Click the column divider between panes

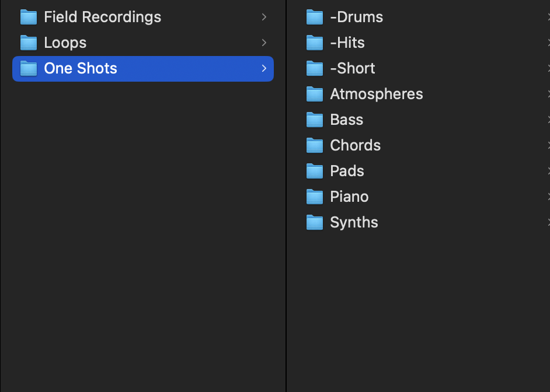286,233
